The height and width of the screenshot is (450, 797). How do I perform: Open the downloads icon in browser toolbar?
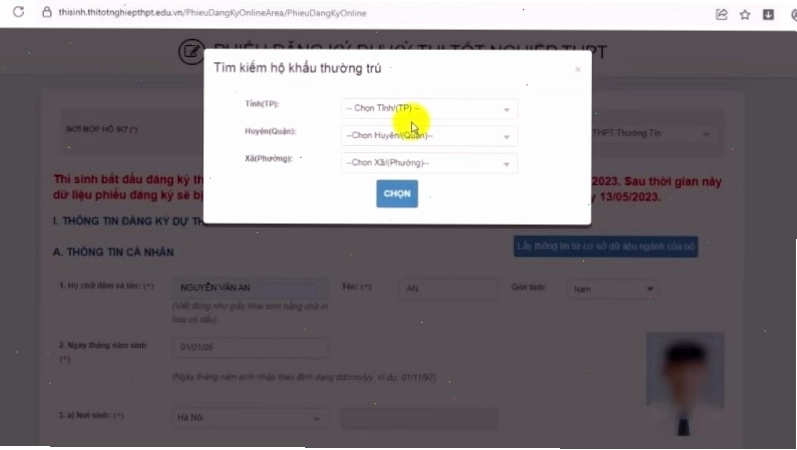[768, 14]
